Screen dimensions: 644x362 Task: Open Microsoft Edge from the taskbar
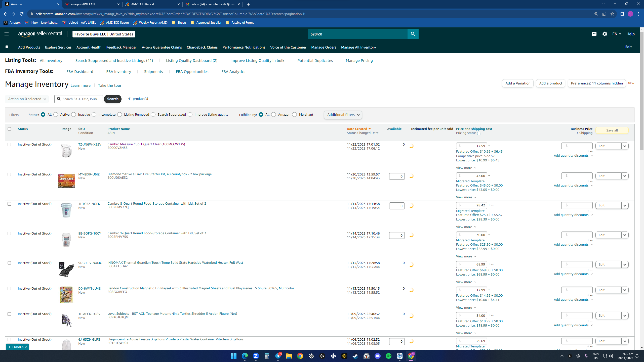[245, 356]
